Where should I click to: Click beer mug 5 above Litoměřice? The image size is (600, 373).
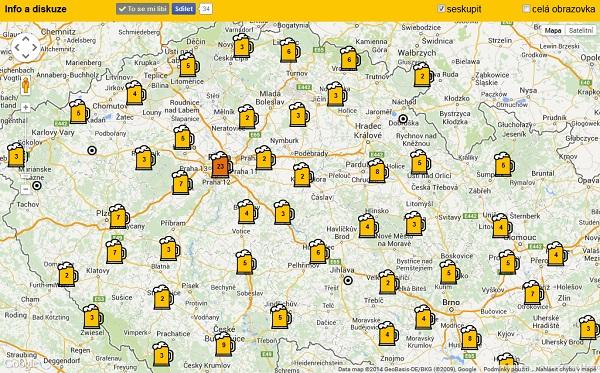click(189, 65)
